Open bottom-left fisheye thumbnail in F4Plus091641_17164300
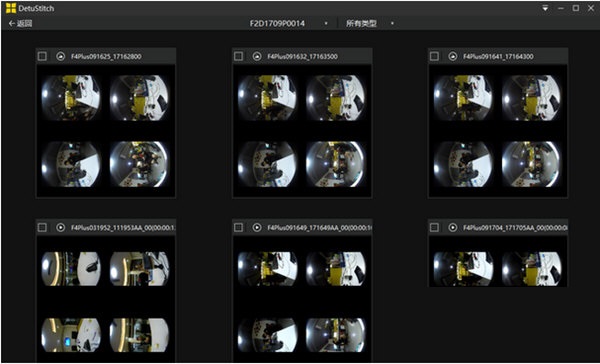The height and width of the screenshot is (364, 600). point(463,164)
